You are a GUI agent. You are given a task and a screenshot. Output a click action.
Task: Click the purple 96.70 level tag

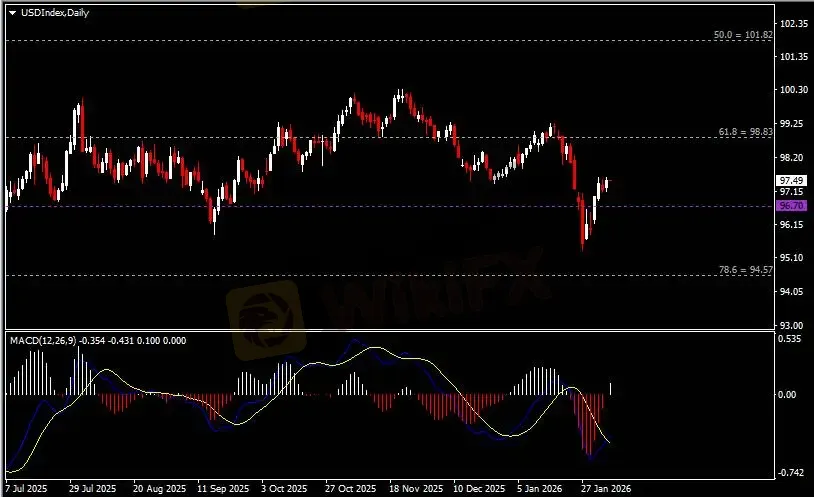(791, 206)
